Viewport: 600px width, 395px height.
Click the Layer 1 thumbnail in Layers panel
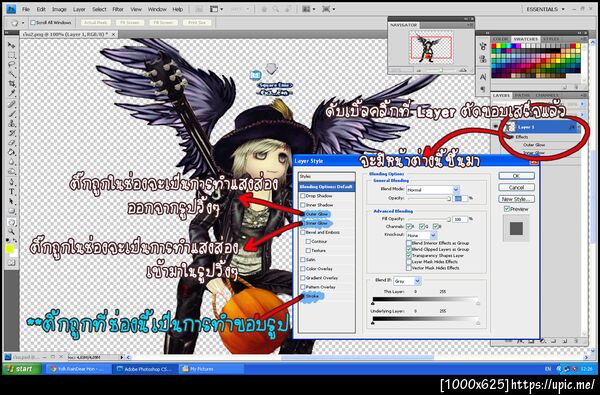tap(509, 127)
